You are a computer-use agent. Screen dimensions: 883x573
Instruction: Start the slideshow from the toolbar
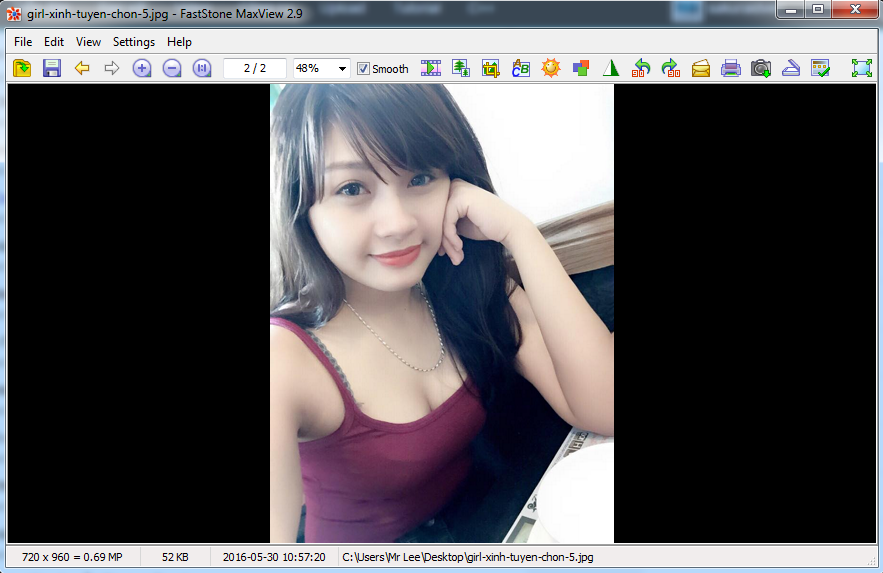pyautogui.click(x=431, y=68)
